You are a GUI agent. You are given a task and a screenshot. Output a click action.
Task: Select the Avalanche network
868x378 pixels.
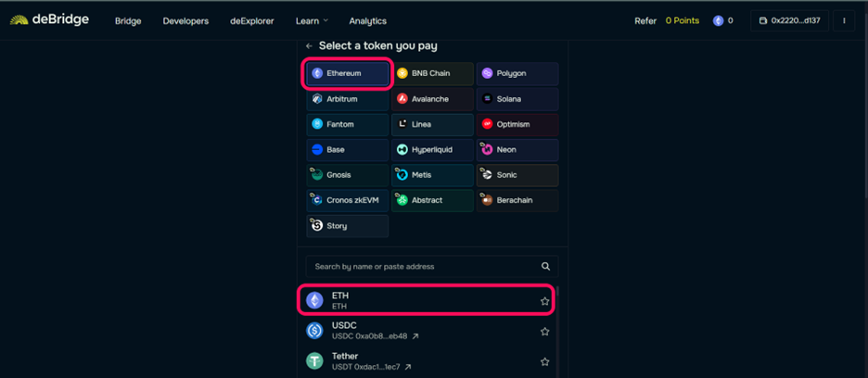(x=432, y=99)
